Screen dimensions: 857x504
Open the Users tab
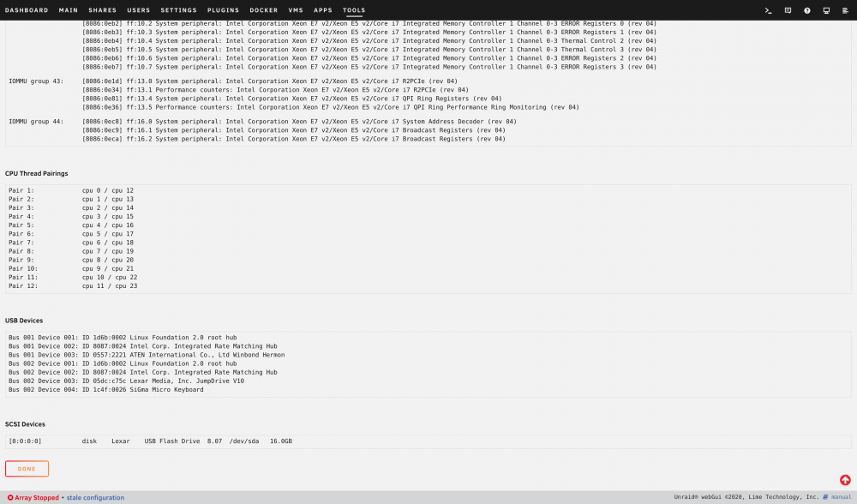pyautogui.click(x=138, y=9)
